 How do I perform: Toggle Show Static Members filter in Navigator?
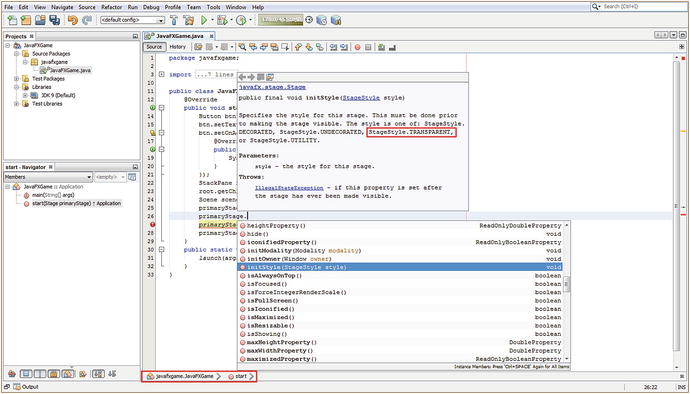pos(40,374)
